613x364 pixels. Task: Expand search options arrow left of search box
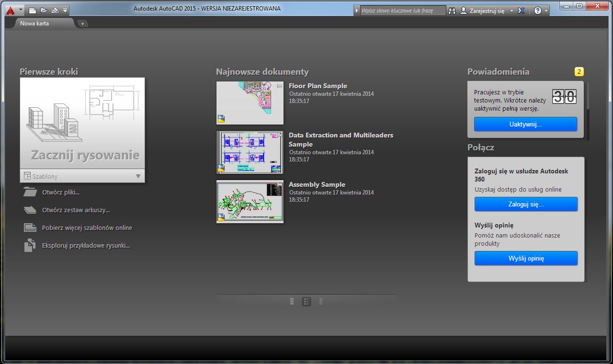(357, 11)
